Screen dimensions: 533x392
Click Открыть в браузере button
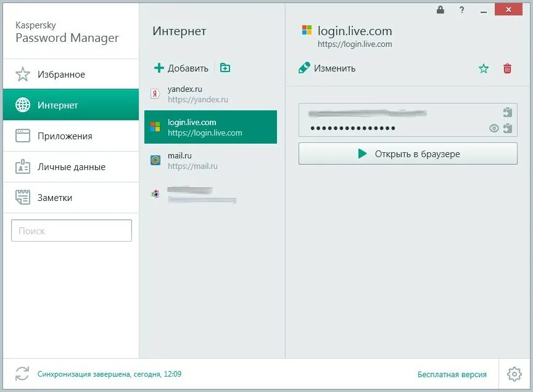[408, 153]
